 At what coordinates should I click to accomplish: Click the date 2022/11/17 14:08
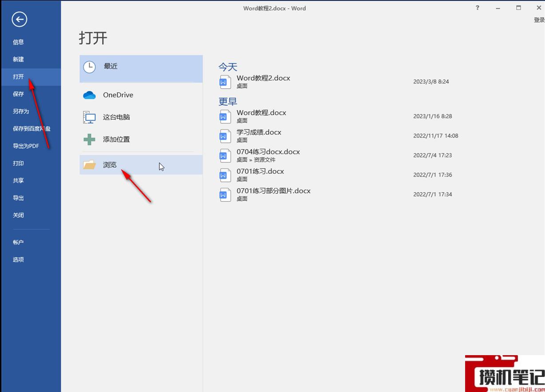tap(435, 136)
